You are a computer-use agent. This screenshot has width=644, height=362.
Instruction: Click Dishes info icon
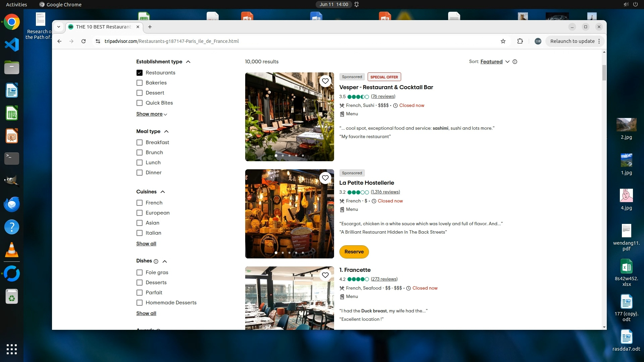coord(156,261)
